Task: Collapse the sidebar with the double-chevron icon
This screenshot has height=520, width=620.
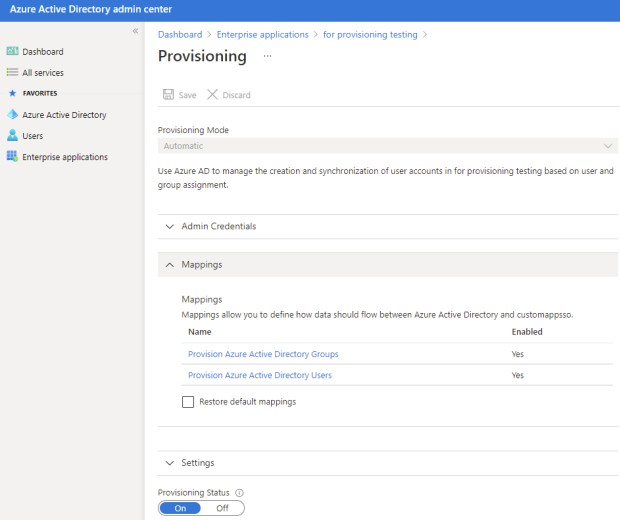Action: point(135,31)
